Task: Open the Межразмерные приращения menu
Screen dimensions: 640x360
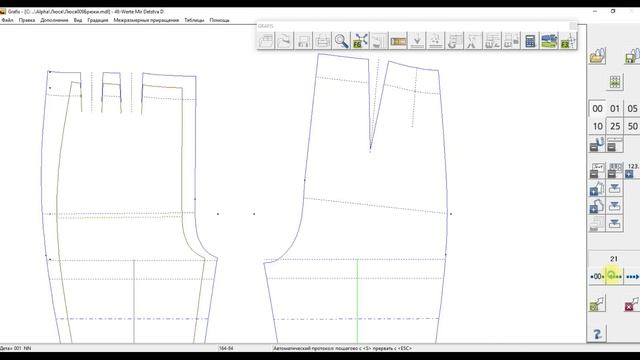Action: 146,20
